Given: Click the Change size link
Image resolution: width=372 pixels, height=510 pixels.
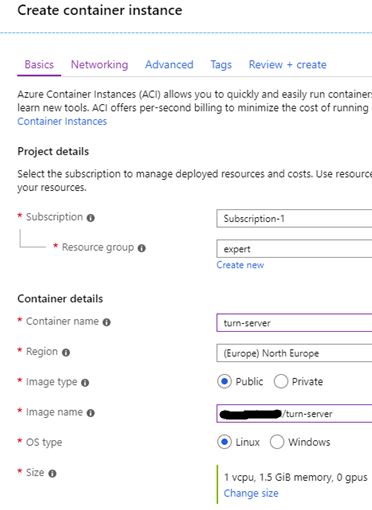Looking at the screenshot, I should (251, 493).
